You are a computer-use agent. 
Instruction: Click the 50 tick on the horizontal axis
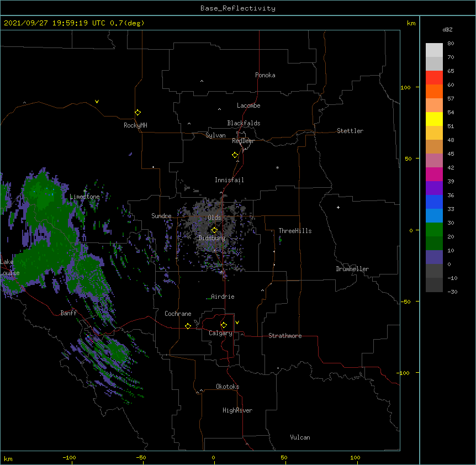(x=284, y=457)
